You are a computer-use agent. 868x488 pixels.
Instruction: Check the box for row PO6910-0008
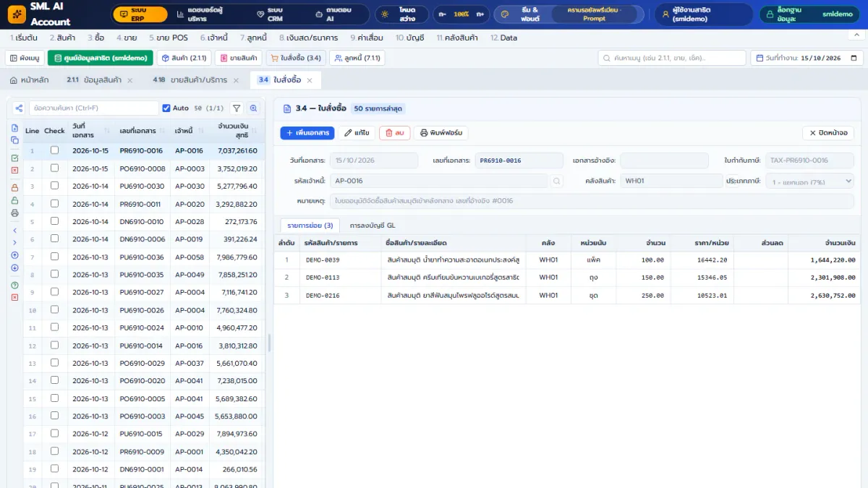point(54,168)
